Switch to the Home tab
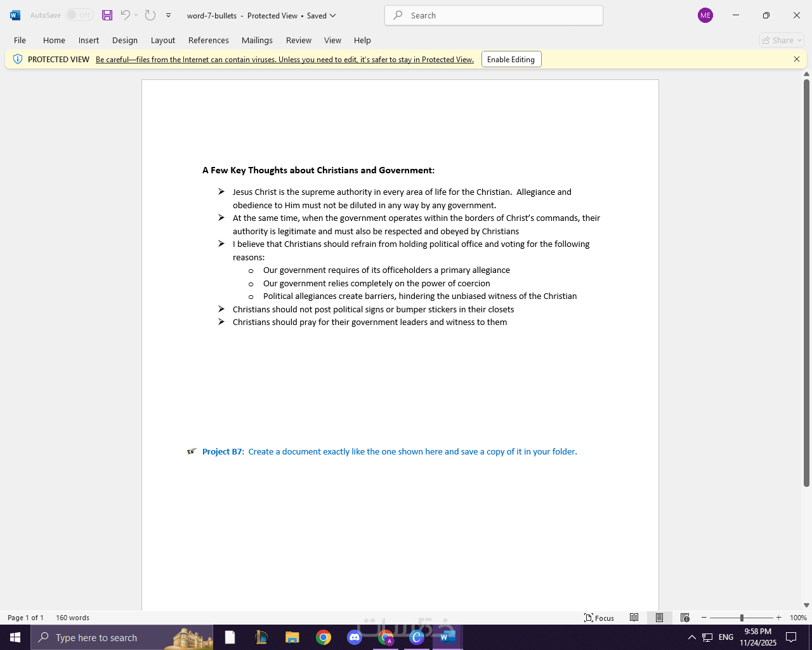This screenshot has height=650, width=812. (x=54, y=40)
